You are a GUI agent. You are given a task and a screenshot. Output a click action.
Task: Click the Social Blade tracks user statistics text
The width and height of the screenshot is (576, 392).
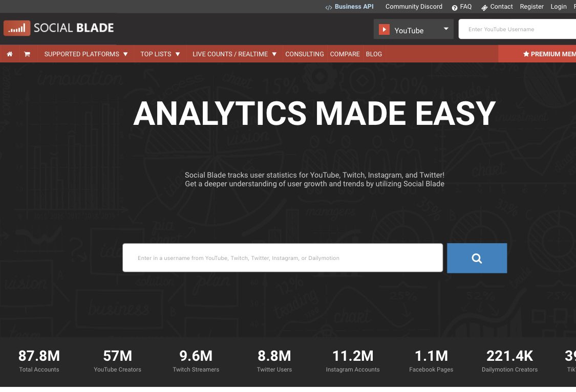click(x=314, y=180)
